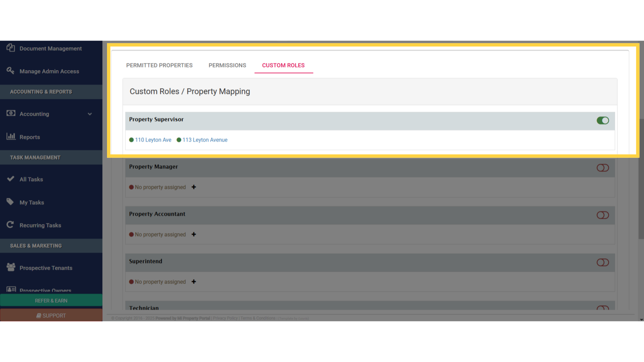Enable the Property Manager role
The height and width of the screenshot is (362, 644).
[x=603, y=168]
